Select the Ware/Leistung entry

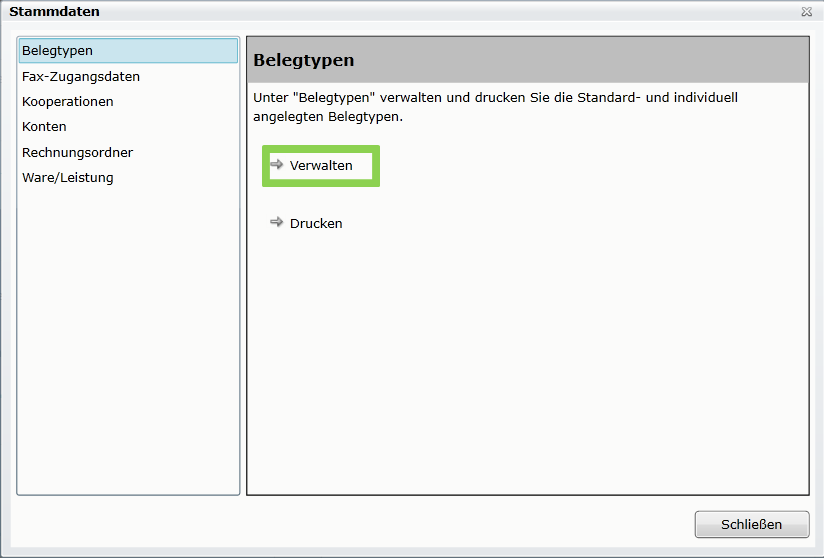tap(68, 177)
